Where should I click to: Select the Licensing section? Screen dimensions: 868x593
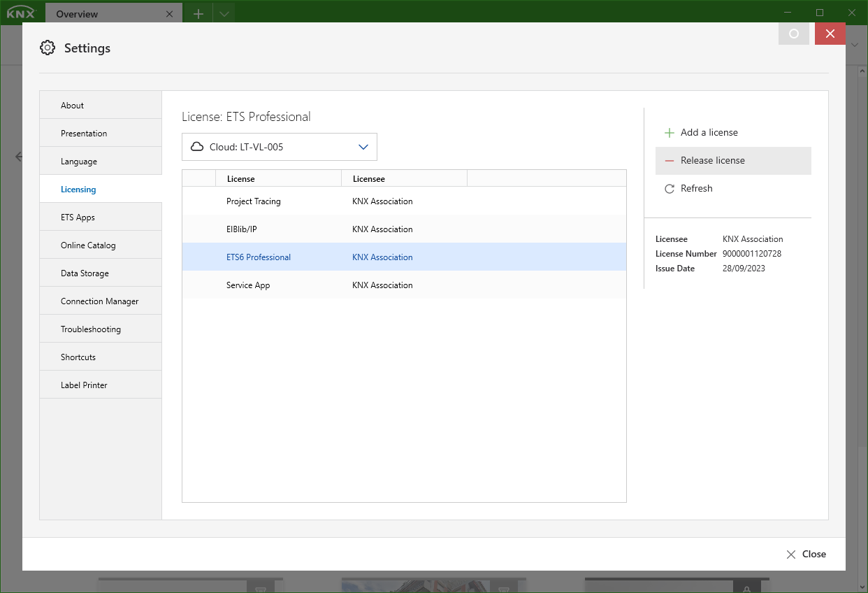pyautogui.click(x=101, y=189)
